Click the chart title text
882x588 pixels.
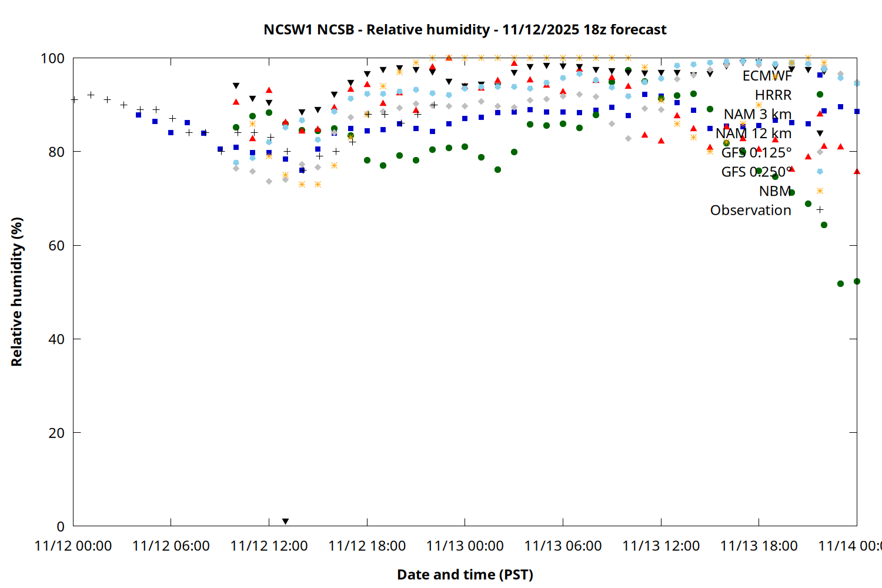pyautogui.click(x=465, y=29)
